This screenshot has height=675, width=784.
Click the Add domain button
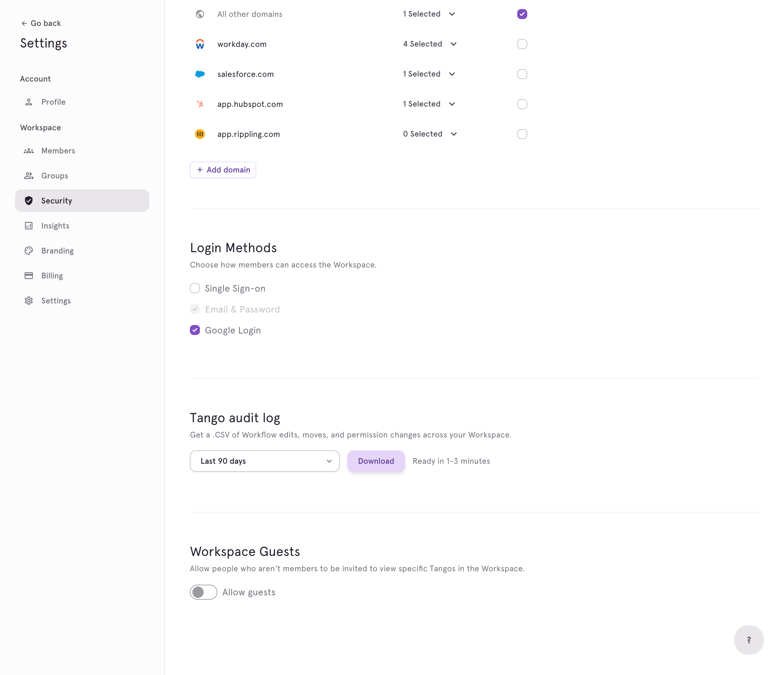click(x=223, y=170)
